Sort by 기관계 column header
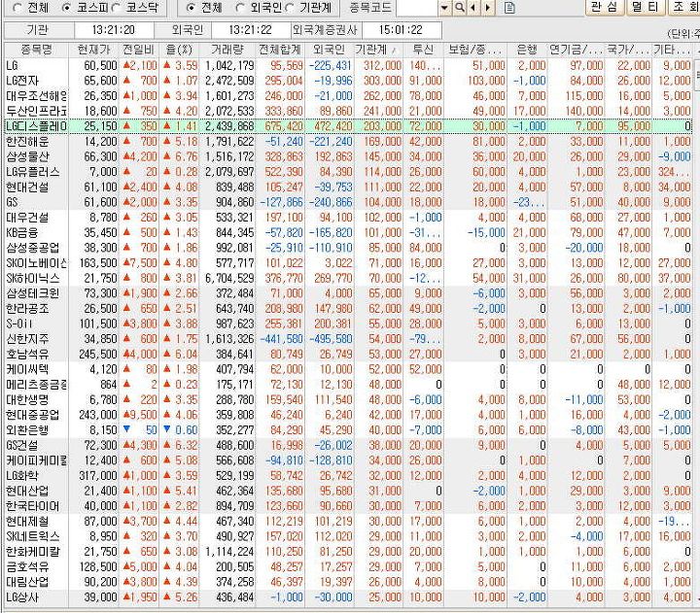This screenshot has width=700, height=613. pos(378,50)
